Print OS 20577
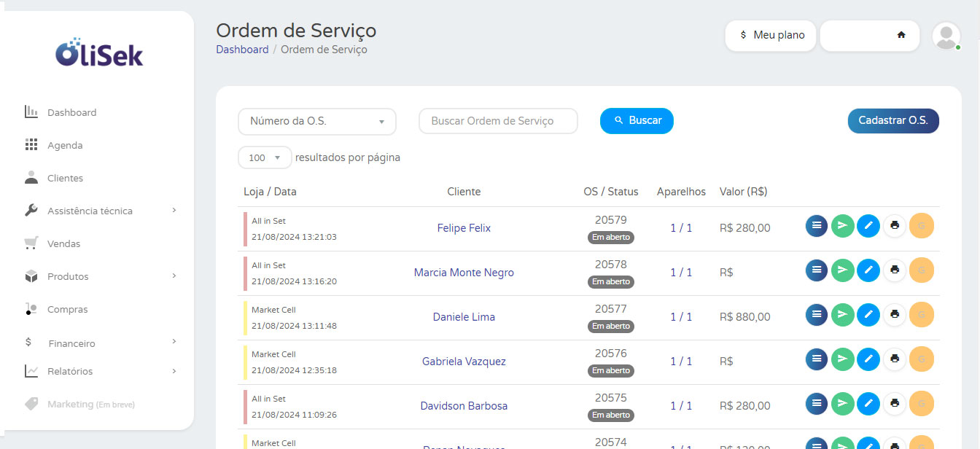 point(895,315)
